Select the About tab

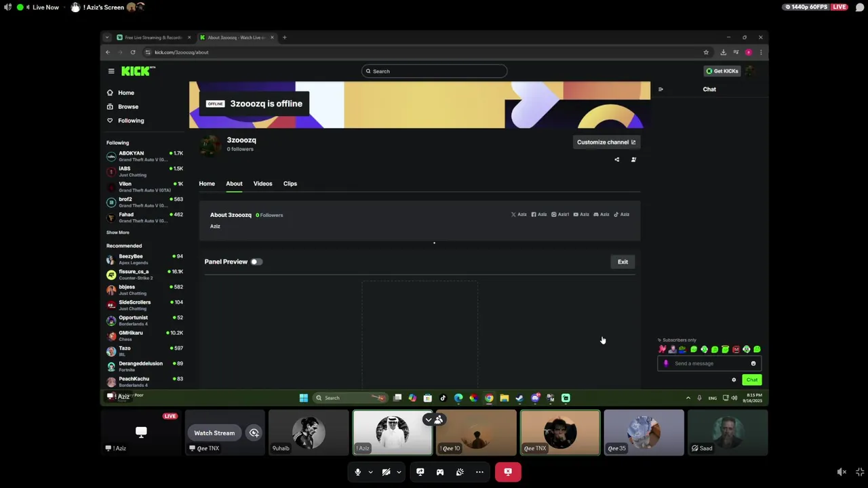pyautogui.click(x=234, y=184)
